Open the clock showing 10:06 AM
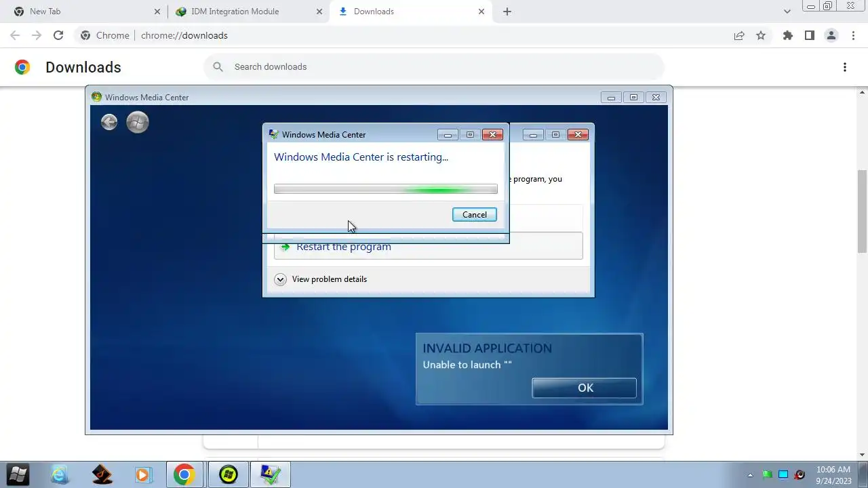868x488 pixels. (x=833, y=474)
